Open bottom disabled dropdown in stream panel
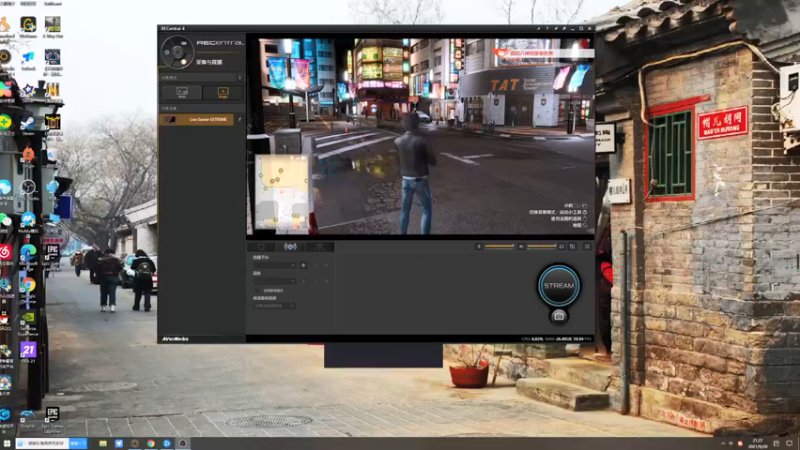The width and height of the screenshot is (800, 450). (x=274, y=306)
